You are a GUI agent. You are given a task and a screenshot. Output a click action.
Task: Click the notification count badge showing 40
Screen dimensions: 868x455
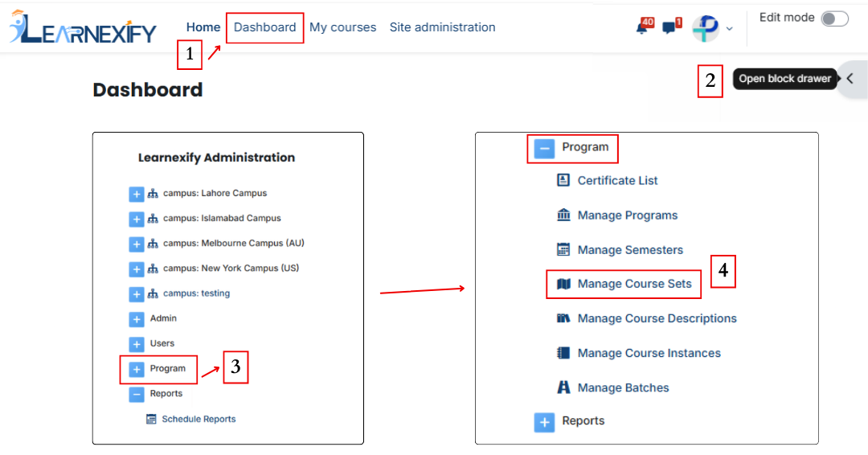point(648,23)
